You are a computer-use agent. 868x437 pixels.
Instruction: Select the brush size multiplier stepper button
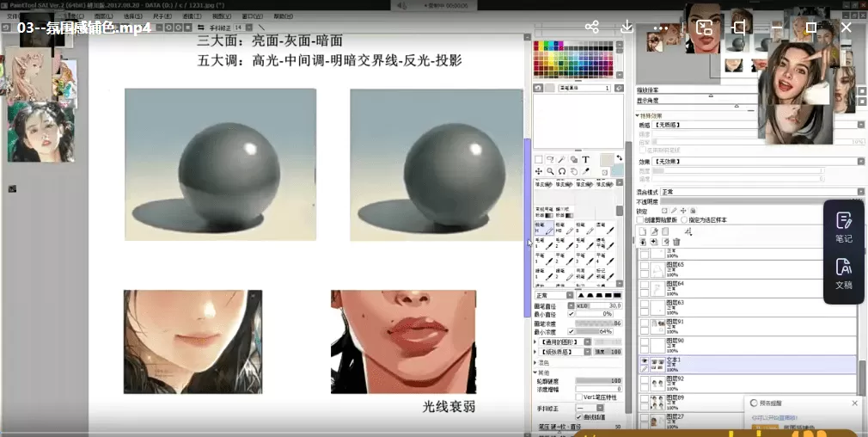tap(571, 305)
